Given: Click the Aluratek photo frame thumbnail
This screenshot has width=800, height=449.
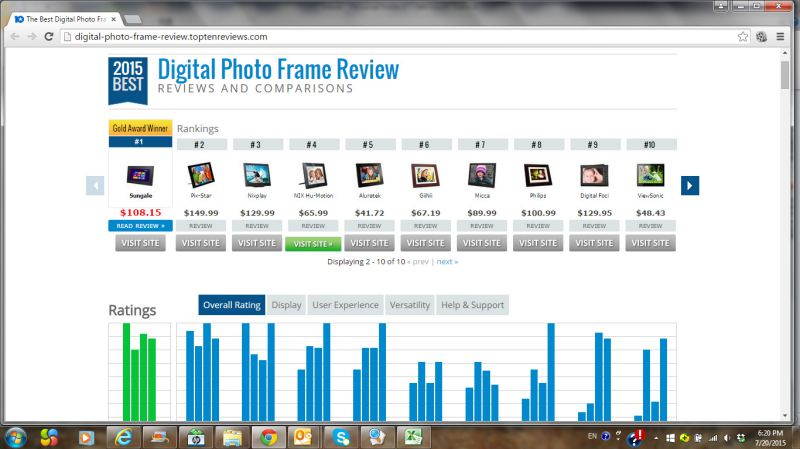Looking at the screenshot, I should tap(369, 176).
